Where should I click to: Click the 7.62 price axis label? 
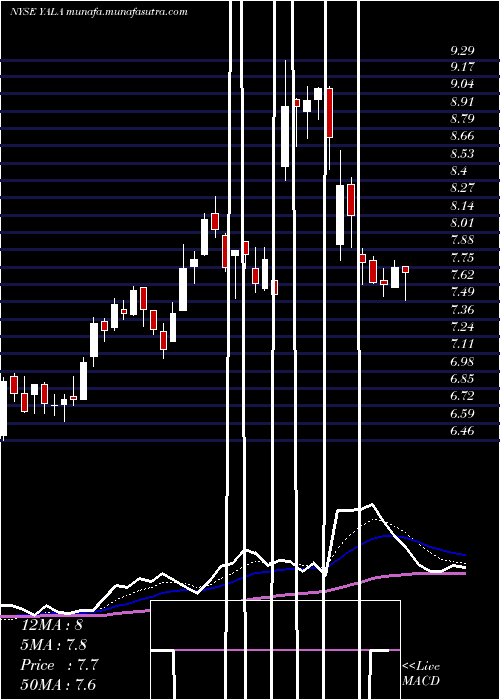462,275
